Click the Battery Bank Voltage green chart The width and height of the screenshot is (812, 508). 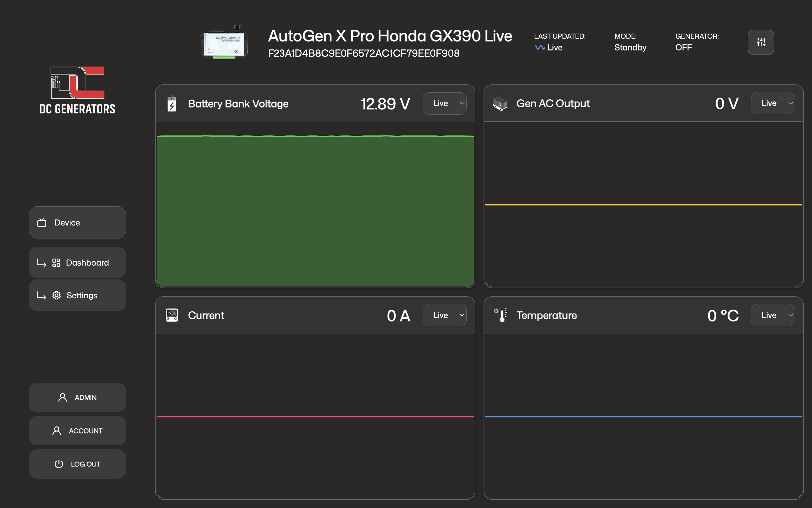coord(315,211)
